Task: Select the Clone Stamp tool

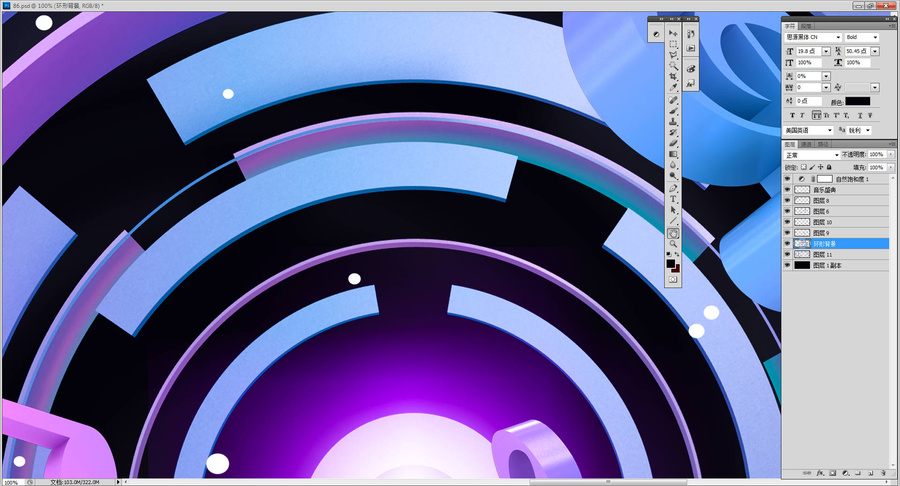Action: [x=673, y=121]
